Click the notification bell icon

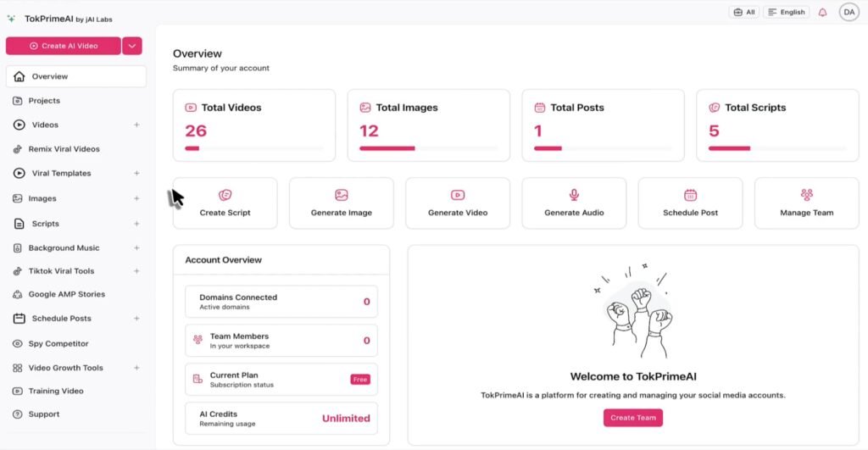tap(822, 13)
